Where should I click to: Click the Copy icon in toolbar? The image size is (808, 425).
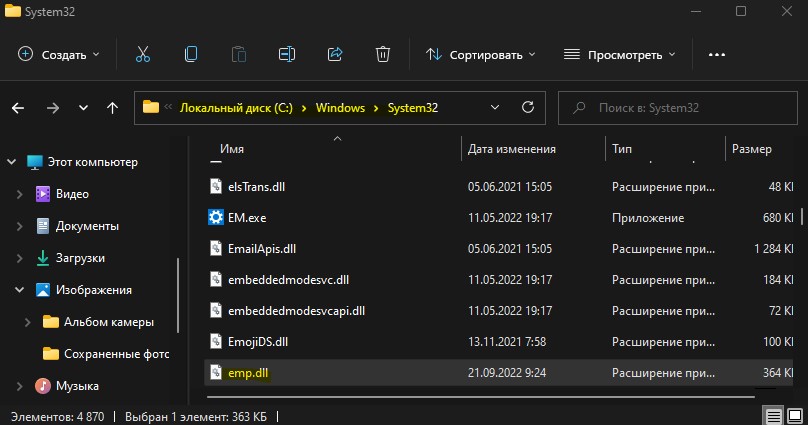coord(190,54)
